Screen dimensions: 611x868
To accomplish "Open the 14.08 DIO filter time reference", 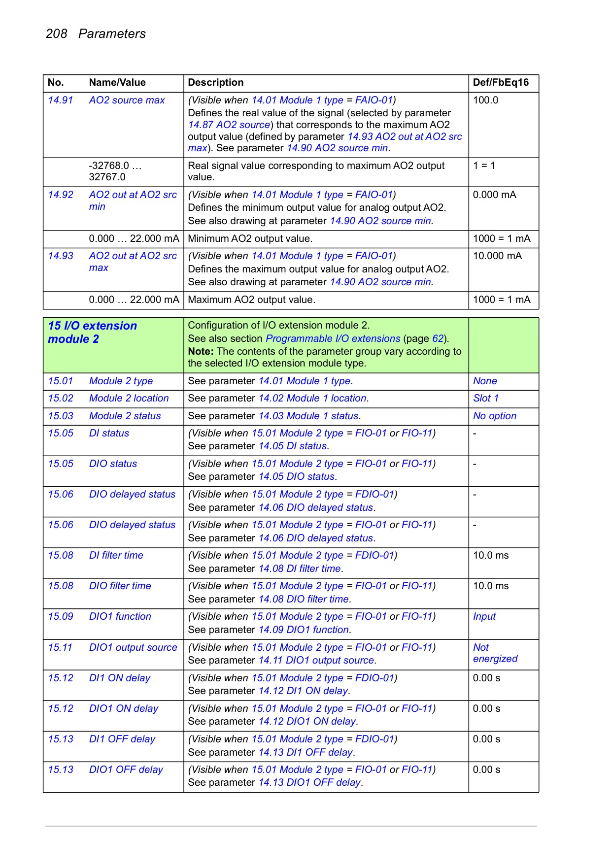I will 304,599.
